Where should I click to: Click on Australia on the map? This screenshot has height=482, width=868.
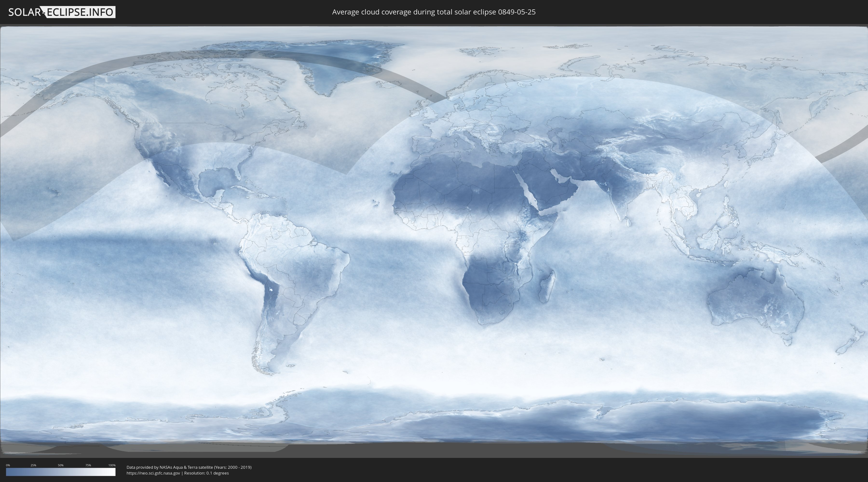(755, 300)
